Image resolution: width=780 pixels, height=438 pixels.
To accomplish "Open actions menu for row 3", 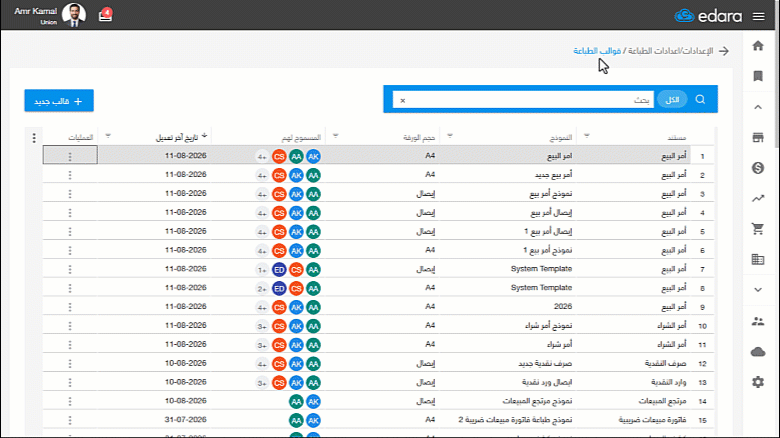I will (70, 194).
